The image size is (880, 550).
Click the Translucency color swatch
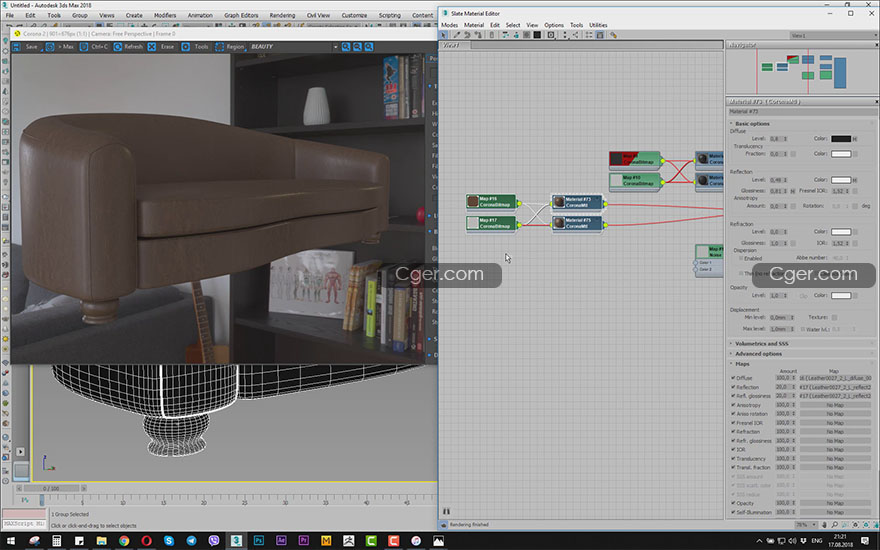click(x=841, y=154)
